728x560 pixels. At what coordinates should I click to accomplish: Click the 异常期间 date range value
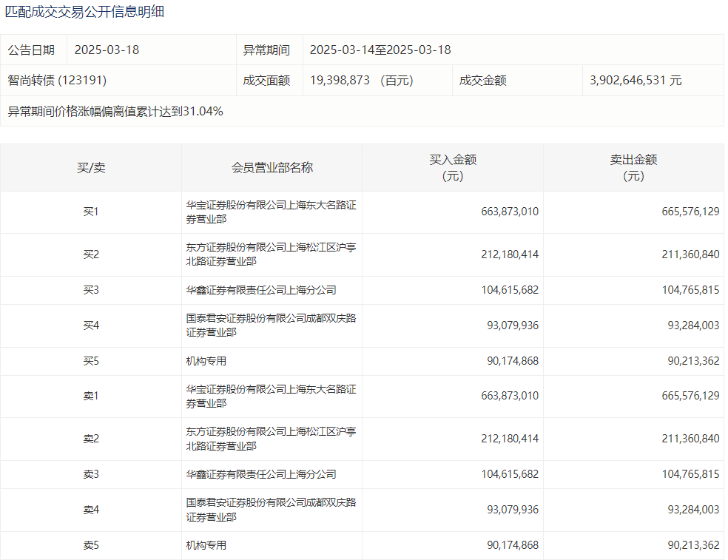click(x=380, y=50)
